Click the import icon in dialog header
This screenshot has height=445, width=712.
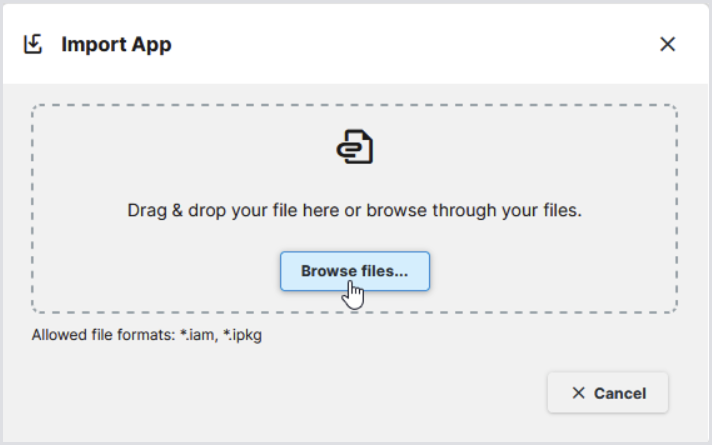click(33, 44)
